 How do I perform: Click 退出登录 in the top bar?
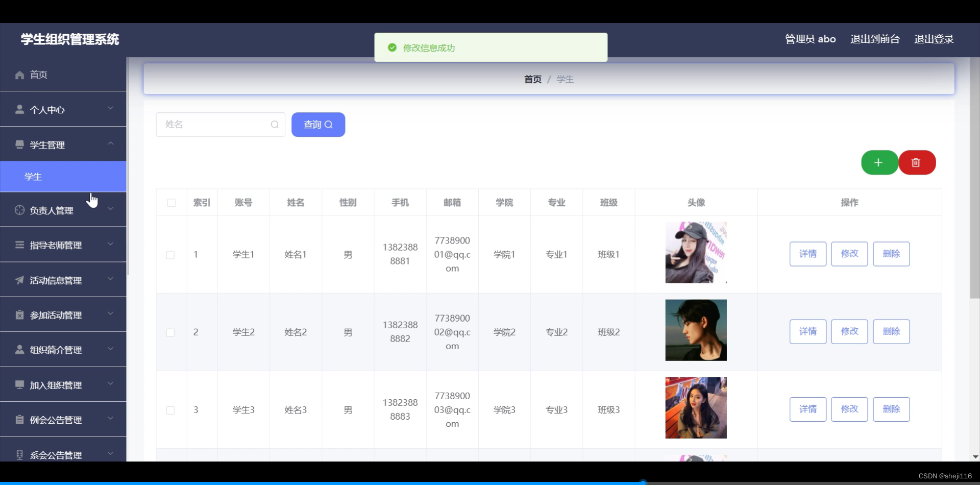934,38
